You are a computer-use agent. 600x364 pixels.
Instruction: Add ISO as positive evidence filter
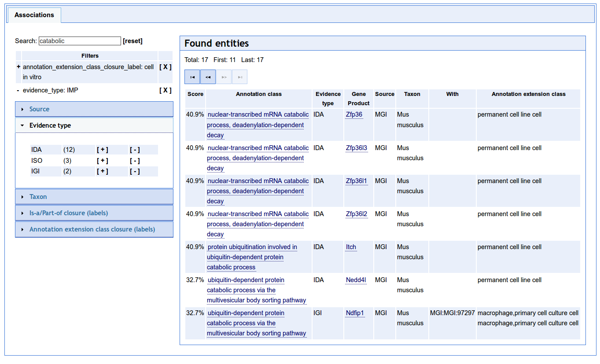pyautogui.click(x=102, y=161)
